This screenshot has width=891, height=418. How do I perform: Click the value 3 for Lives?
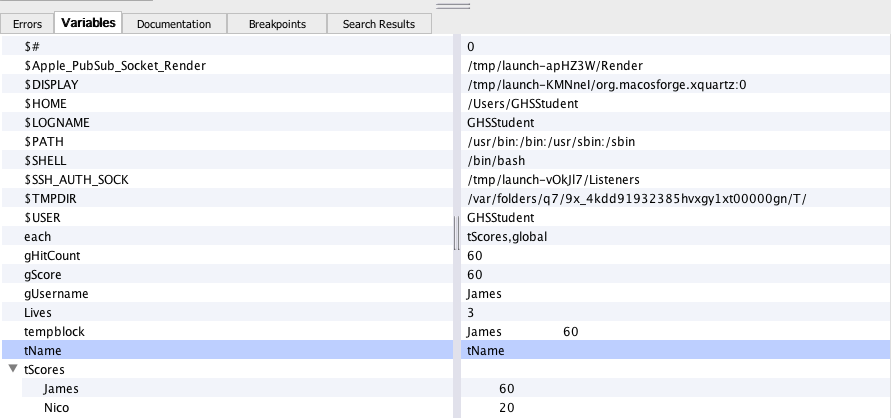pos(471,312)
